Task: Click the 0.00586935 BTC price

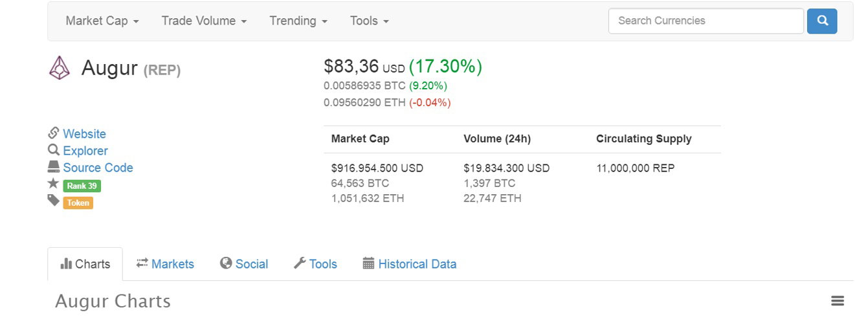Action: [x=364, y=85]
